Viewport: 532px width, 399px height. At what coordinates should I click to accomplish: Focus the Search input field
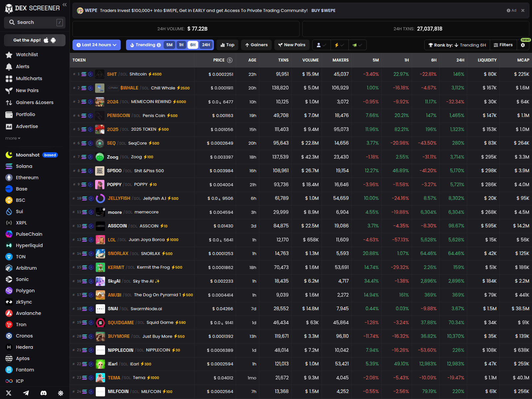[35, 22]
